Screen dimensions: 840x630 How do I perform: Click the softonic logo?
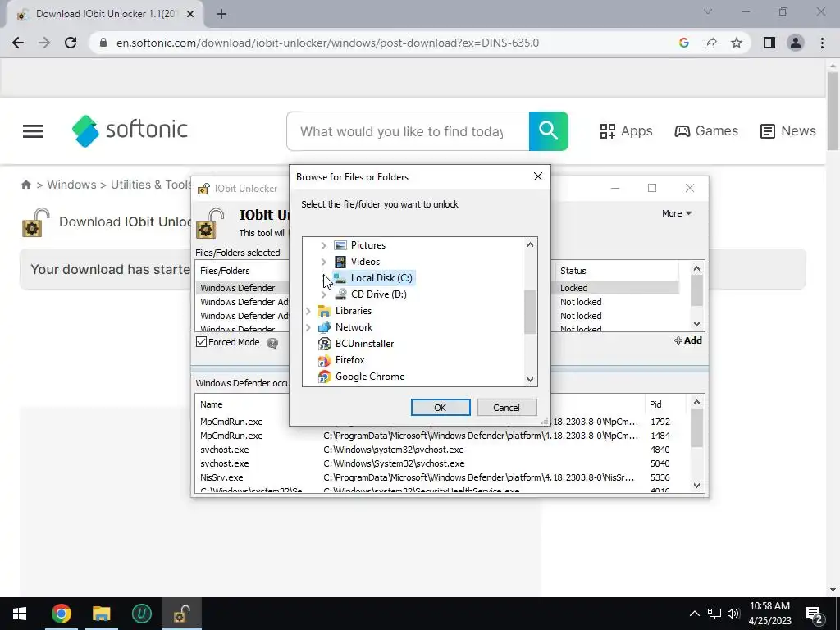[130, 130]
